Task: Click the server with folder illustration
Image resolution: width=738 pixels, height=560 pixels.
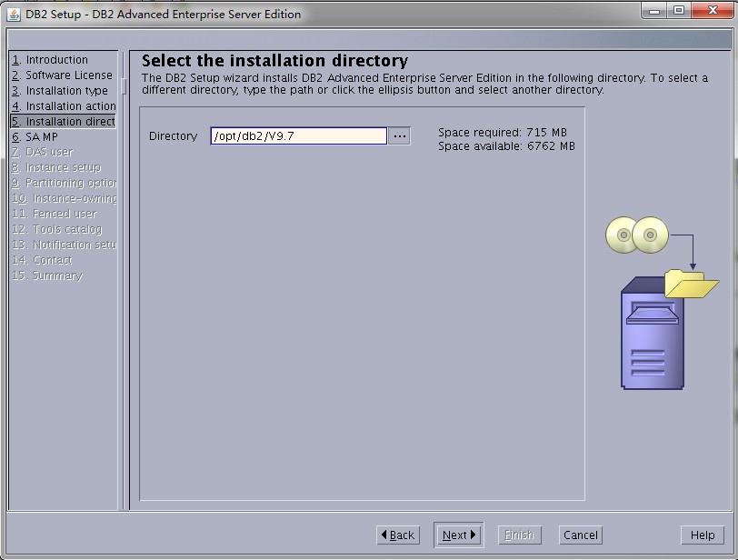Action: coord(669,329)
